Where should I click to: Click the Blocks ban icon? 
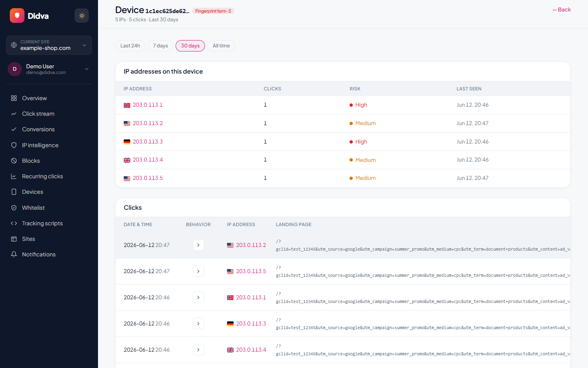(x=14, y=161)
